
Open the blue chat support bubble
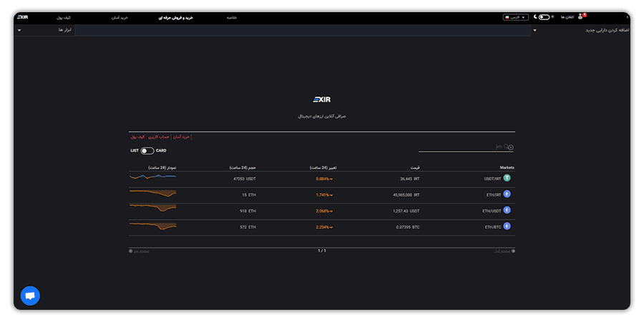pyautogui.click(x=30, y=296)
